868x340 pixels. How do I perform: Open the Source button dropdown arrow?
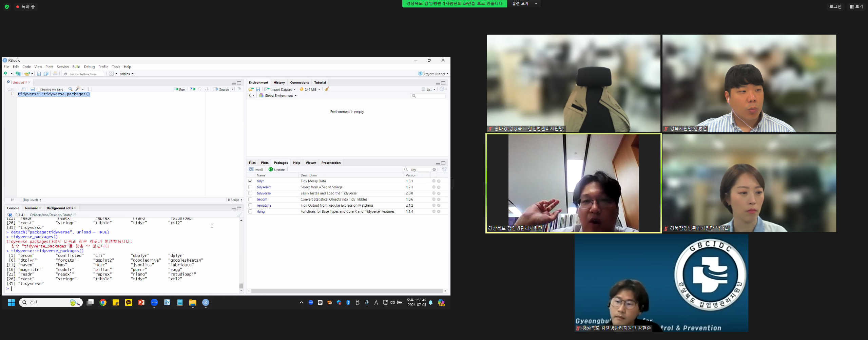[x=233, y=90]
